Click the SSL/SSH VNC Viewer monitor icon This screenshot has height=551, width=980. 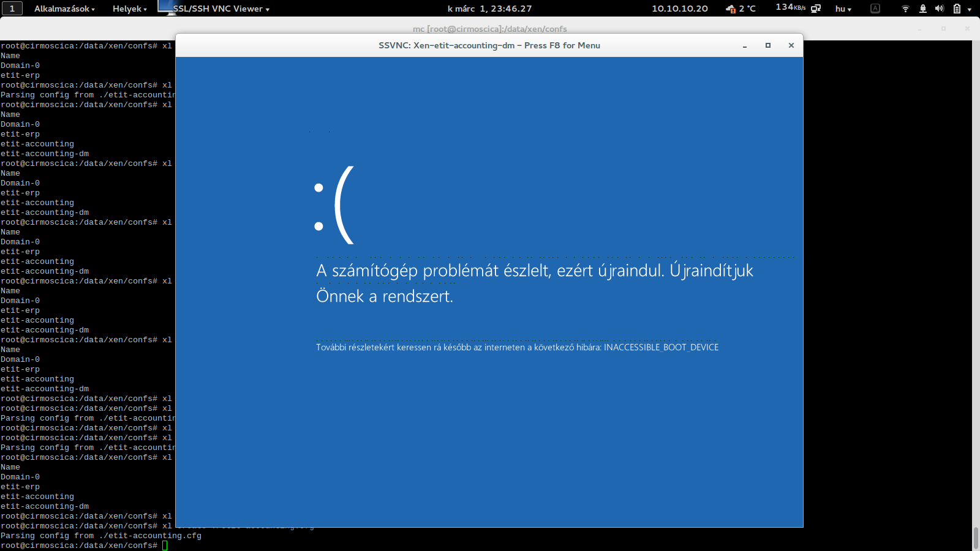[x=166, y=7]
